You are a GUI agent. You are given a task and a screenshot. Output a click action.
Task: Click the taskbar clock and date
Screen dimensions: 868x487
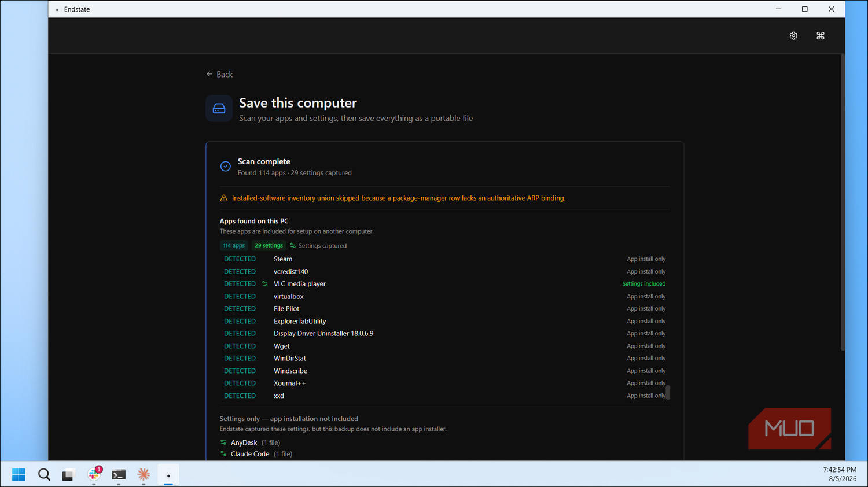coord(840,474)
